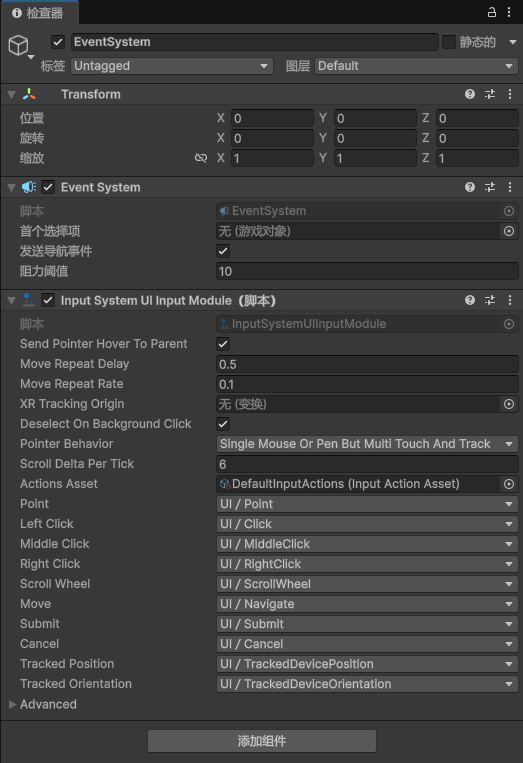Open object picker for Actions Asset
This screenshot has height=763, width=523.
coord(509,484)
